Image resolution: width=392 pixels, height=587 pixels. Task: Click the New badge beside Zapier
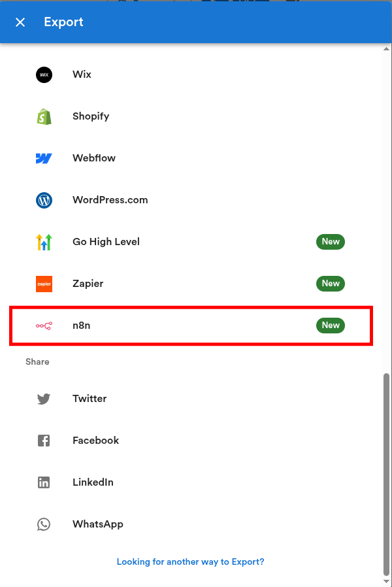331,284
